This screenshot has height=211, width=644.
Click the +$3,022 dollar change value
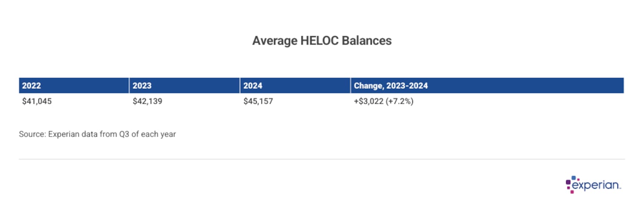369,101
